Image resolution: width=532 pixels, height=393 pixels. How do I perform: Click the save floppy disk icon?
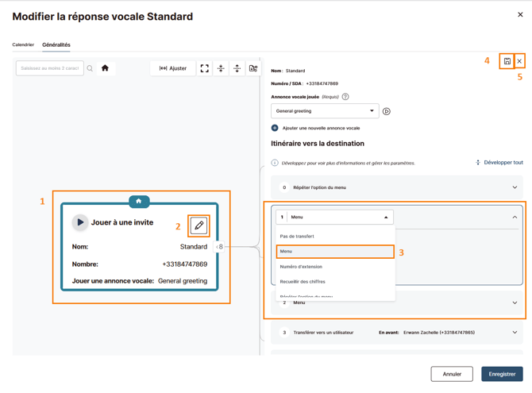pyautogui.click(x=507, y=61)
